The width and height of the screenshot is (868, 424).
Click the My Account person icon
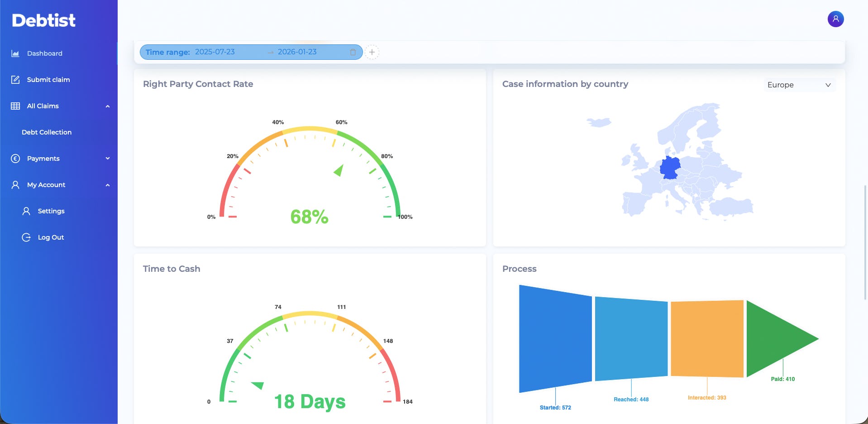pos(15,184)
